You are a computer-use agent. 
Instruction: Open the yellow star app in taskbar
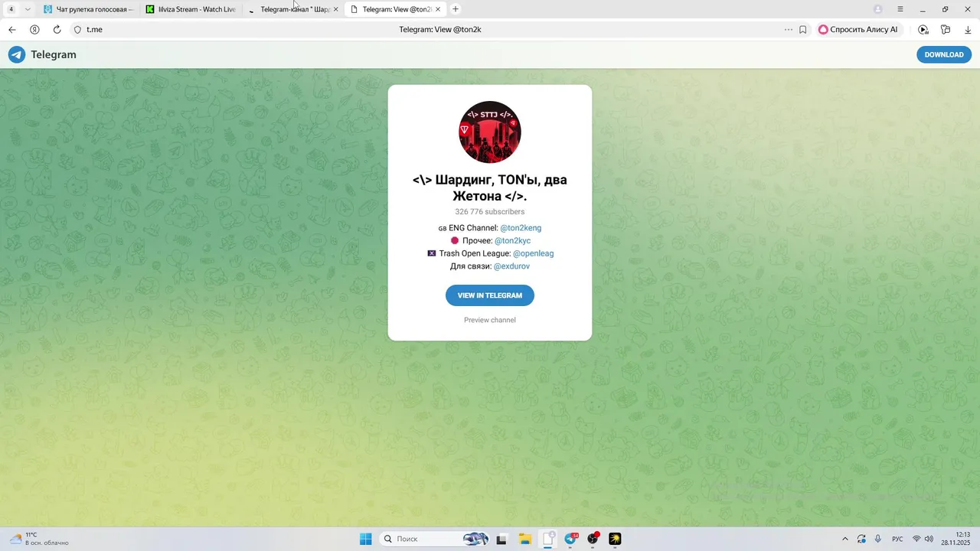click(x=616, y=539)
